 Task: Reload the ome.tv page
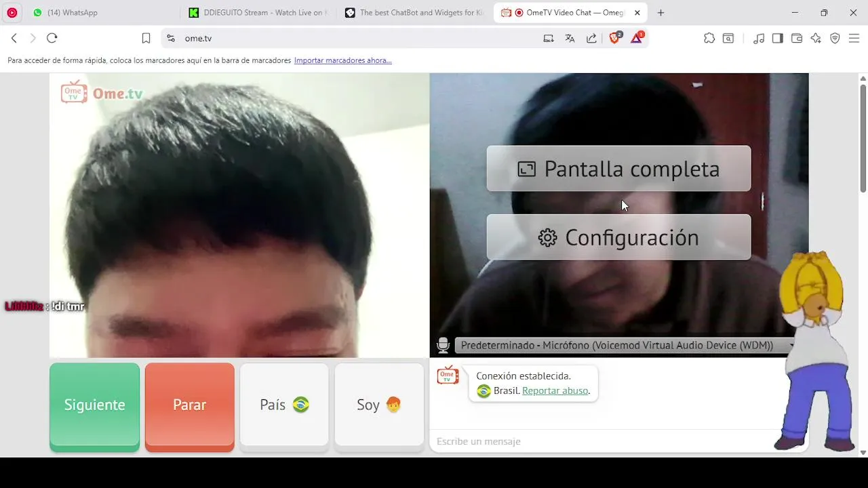(52, 39)
